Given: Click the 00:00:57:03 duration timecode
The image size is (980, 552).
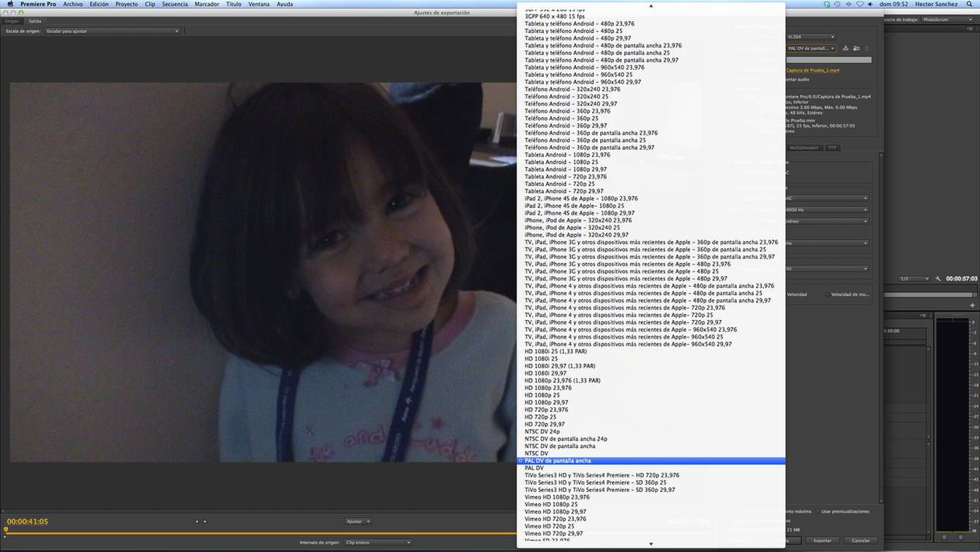Looking at the screenshot, I should point(962,279).
